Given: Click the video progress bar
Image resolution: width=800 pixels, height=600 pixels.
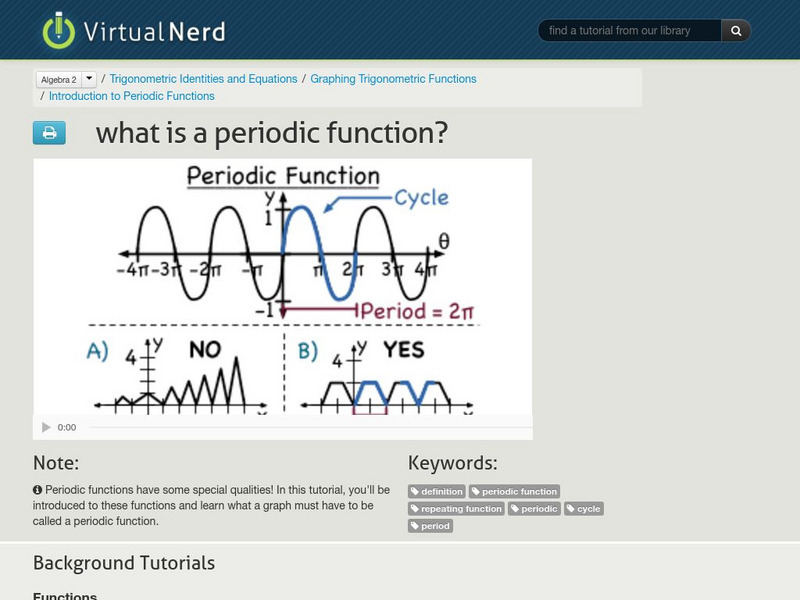Looking at the screenshot, I should pos(300,426).
